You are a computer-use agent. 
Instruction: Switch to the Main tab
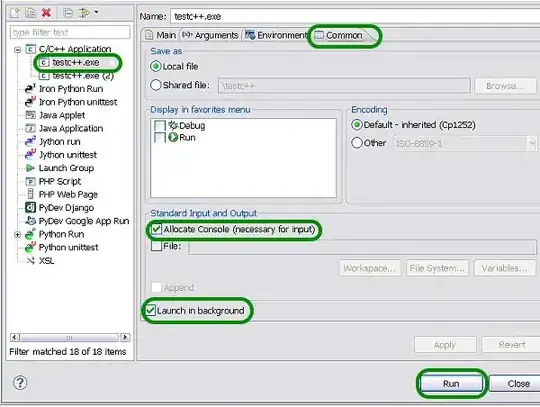160,35
